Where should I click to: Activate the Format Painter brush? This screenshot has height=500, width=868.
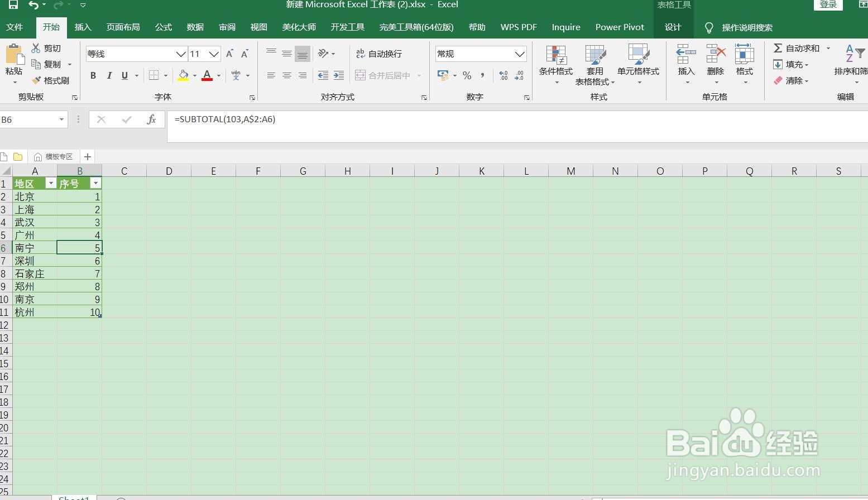36,80
